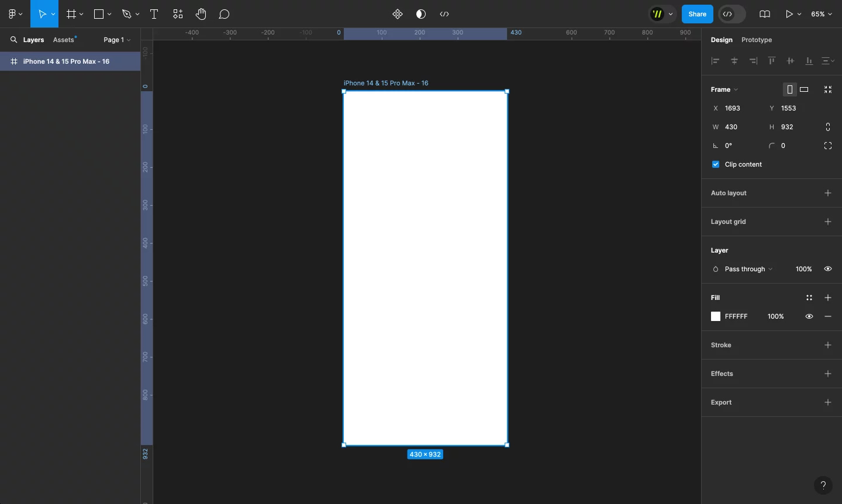Open the 65% zoom dropdown

tap(822, 14)
